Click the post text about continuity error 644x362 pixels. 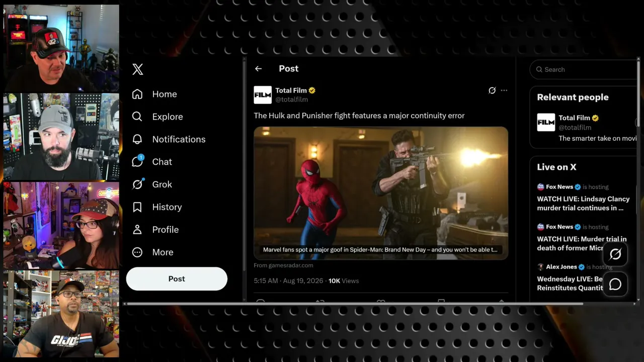pyautogui.click(x=359, y=116)
